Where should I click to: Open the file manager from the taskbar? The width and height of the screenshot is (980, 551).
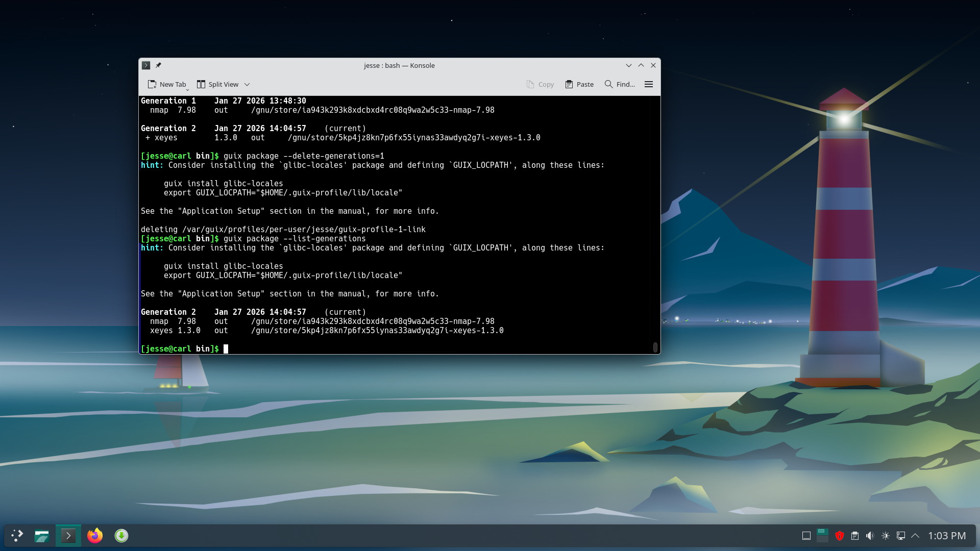tap(41, 536)
